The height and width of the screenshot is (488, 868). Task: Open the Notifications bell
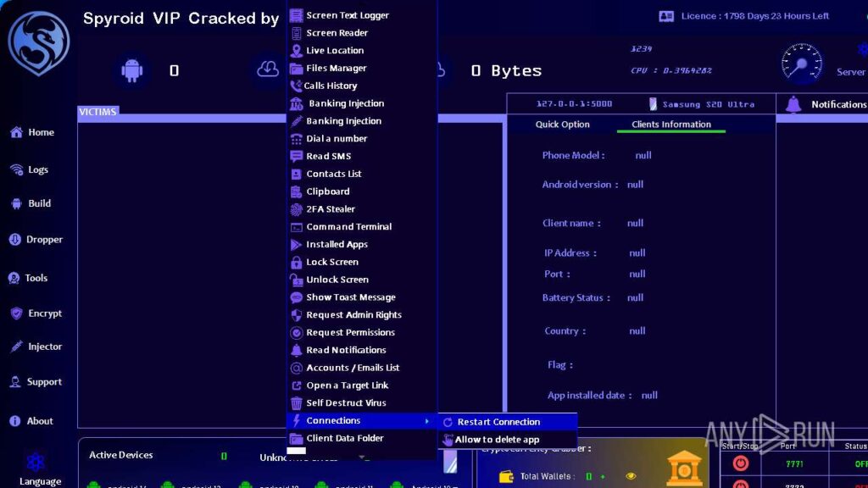[793, 104]
